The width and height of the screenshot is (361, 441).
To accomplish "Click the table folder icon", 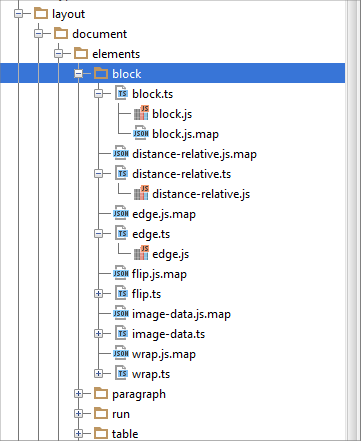I will point(101,434).
